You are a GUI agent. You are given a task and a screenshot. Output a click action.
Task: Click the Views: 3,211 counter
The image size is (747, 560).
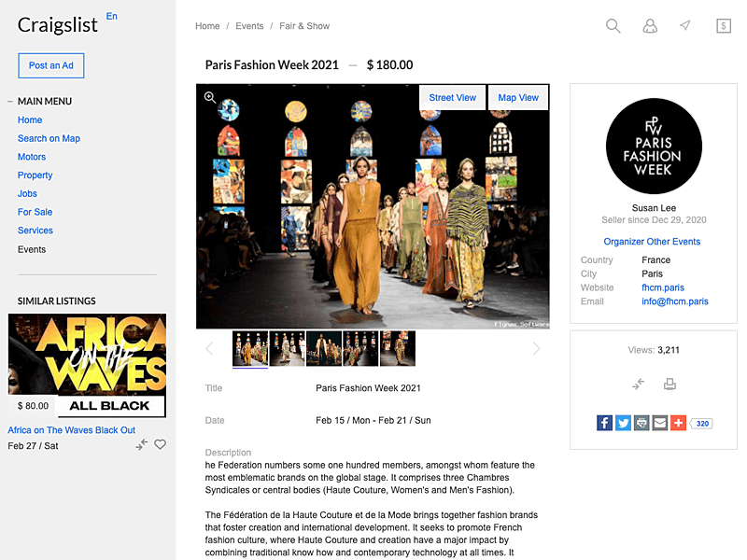(654, 350)
